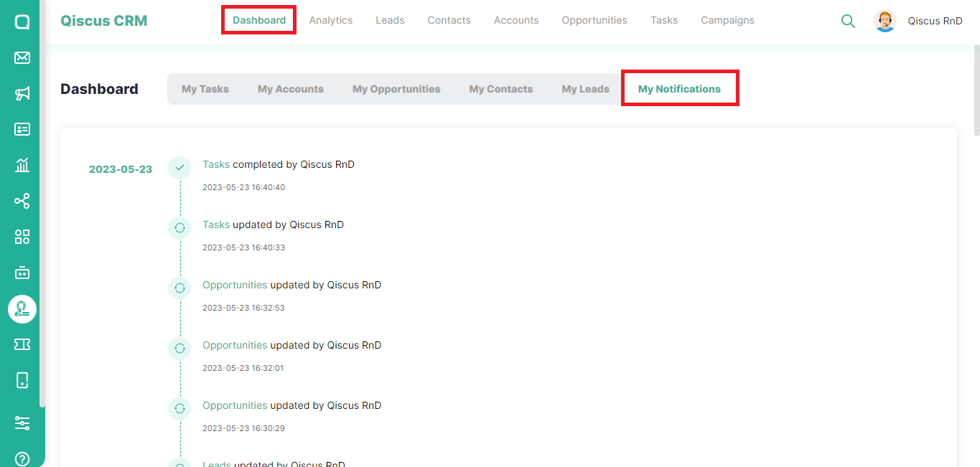This screenshot has height=467, width=980.
Task: Open the Analytics menu item
Action: click(x=331, y=20)
